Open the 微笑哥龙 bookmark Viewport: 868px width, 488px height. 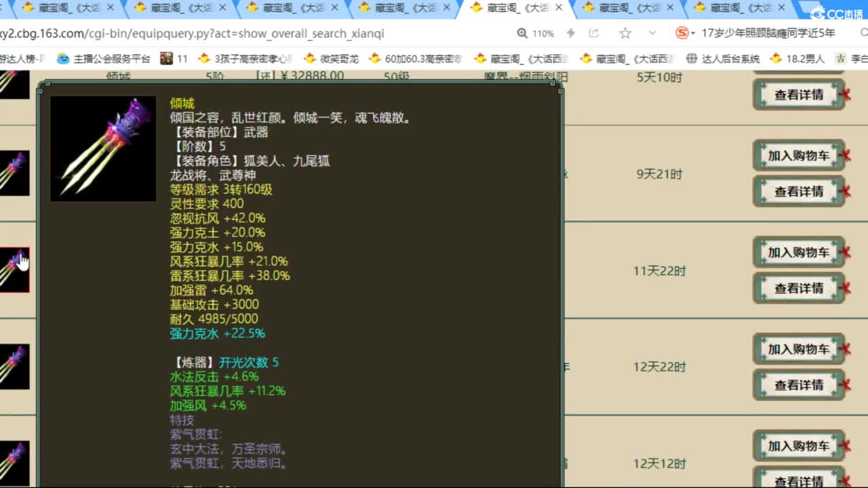[332, 59]
